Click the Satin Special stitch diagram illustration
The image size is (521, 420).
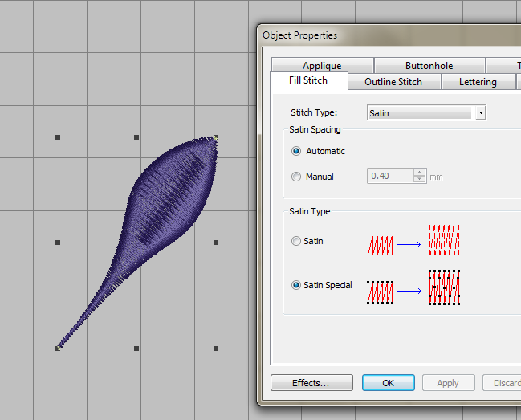[413, 287]
